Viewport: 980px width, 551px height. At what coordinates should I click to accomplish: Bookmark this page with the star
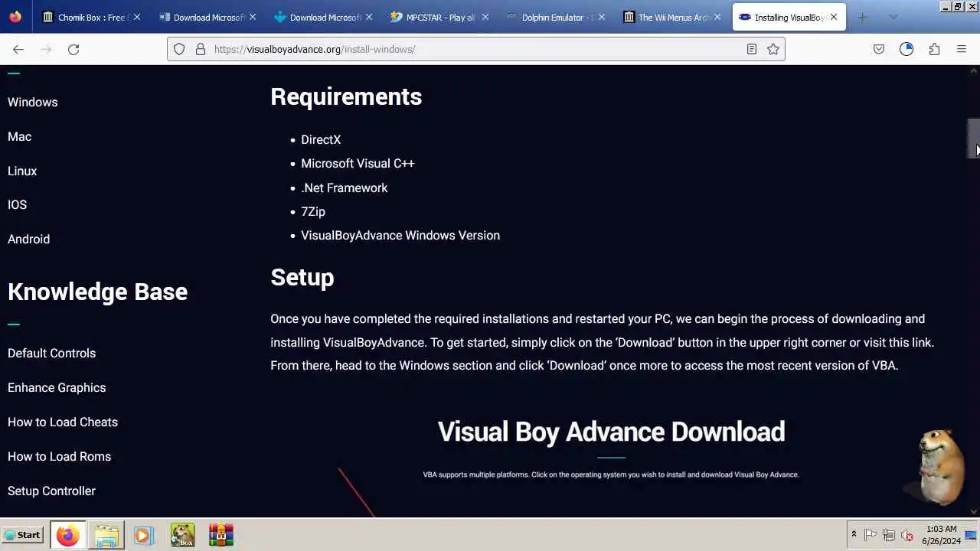(773, 49)
